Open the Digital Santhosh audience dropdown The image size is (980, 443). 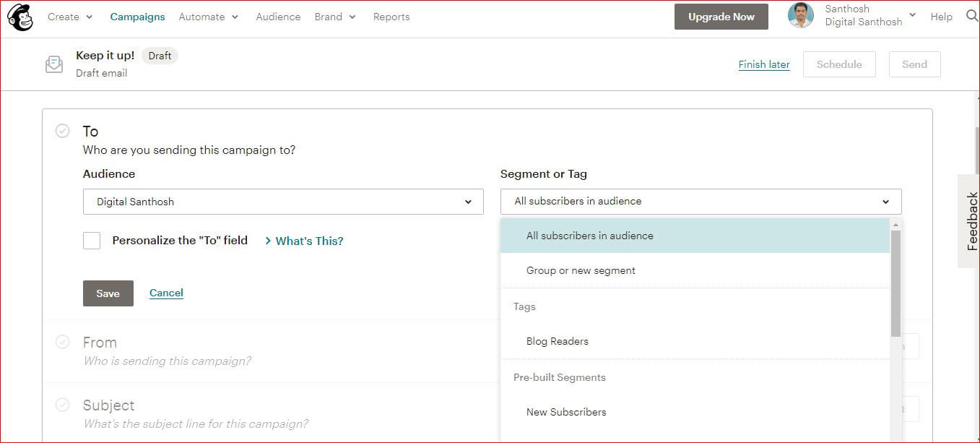pyautogui.click(x=283, y=202)
